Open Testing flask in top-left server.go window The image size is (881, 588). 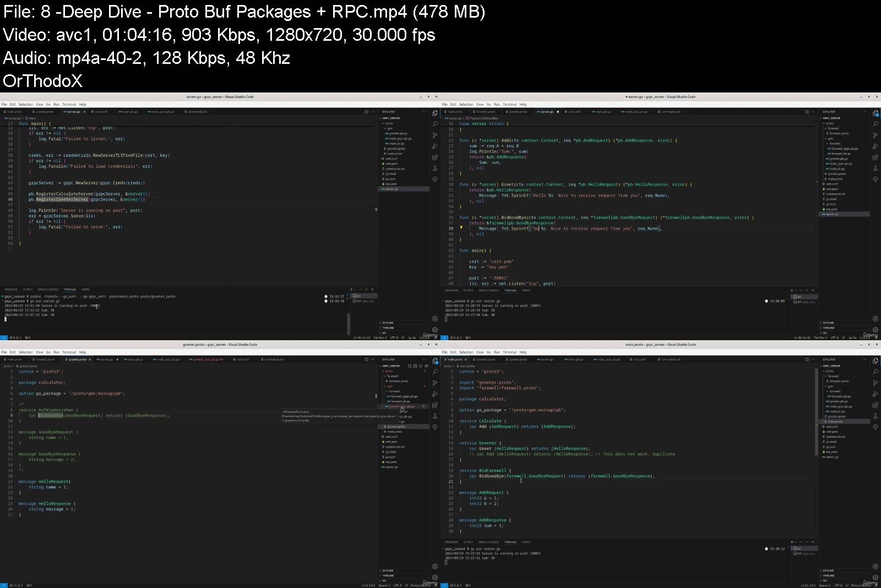pyautogui.click(x=435, y=168)
